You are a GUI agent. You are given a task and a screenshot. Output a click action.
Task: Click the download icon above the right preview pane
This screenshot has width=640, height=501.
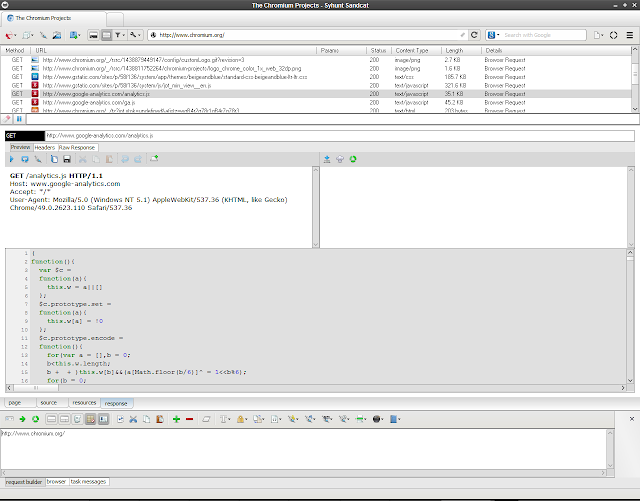pos(327,159)
